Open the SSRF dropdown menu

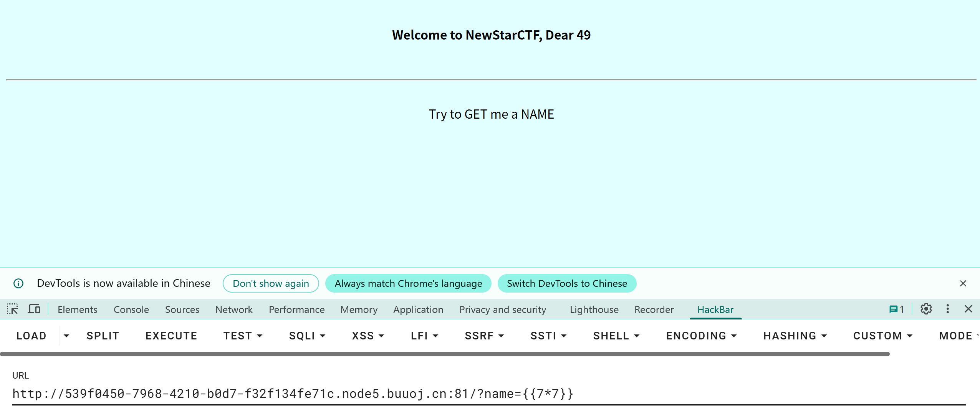point(484,336)
